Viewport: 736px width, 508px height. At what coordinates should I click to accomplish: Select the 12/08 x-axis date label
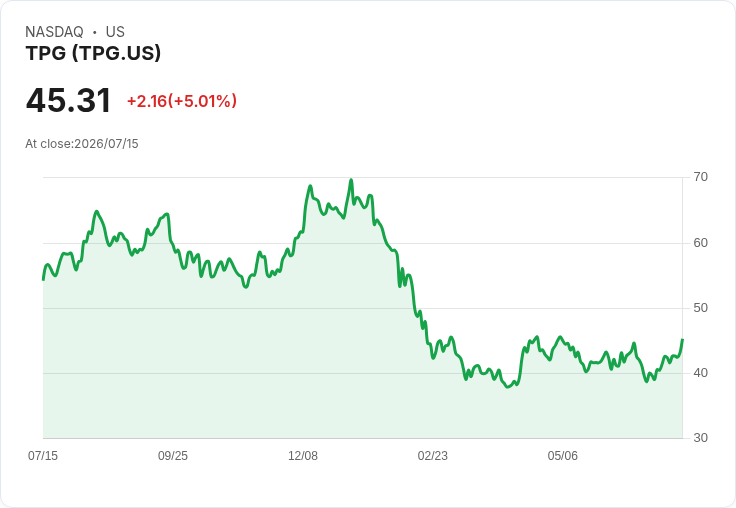coord(303,455)
